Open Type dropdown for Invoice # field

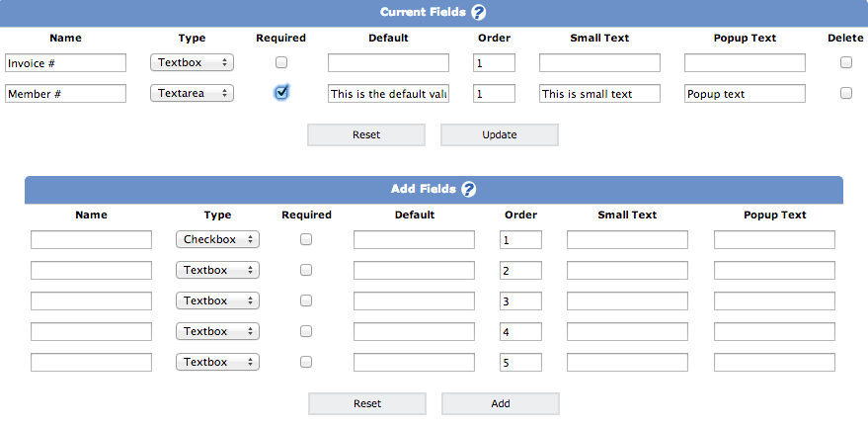(x=193, y=62)
